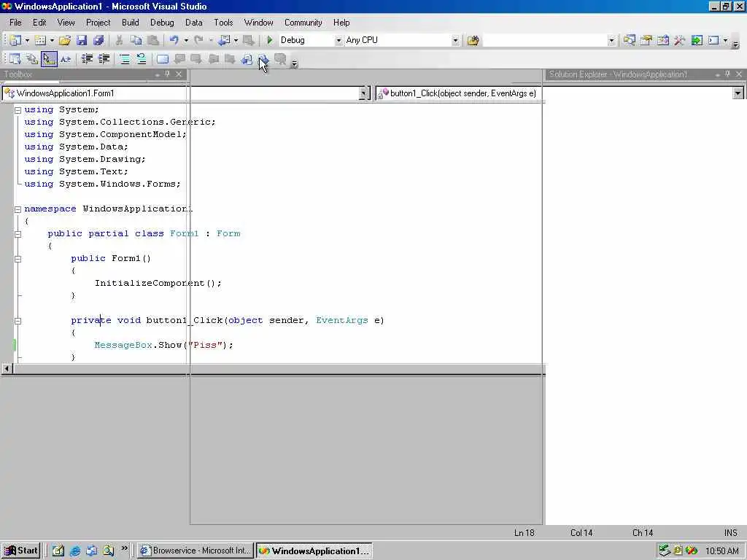
Task: Open the Properties Window toolbar icon
Action: 646,41
